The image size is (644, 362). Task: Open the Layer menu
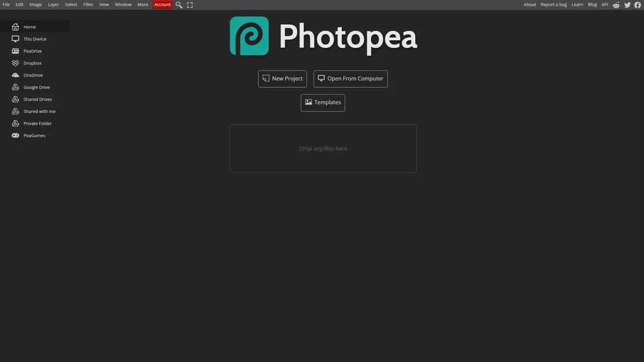point(54,5)
